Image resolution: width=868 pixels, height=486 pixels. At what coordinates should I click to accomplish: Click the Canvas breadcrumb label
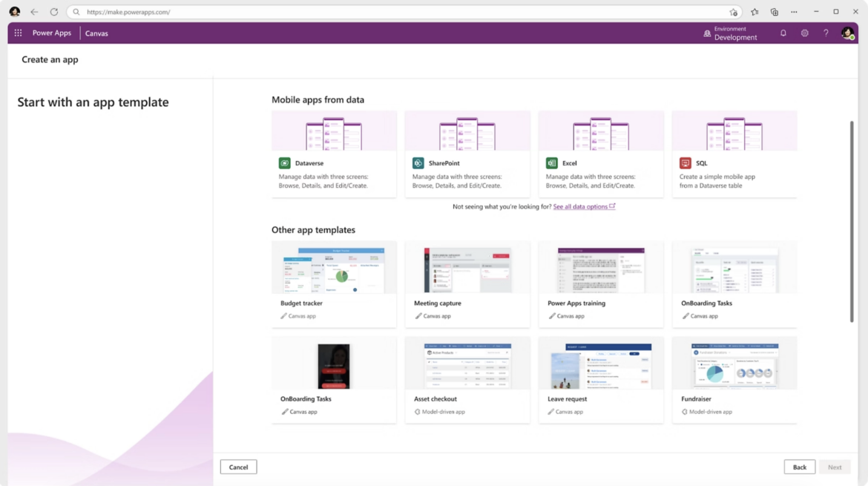pyautogui.click(x=96, y=33)
